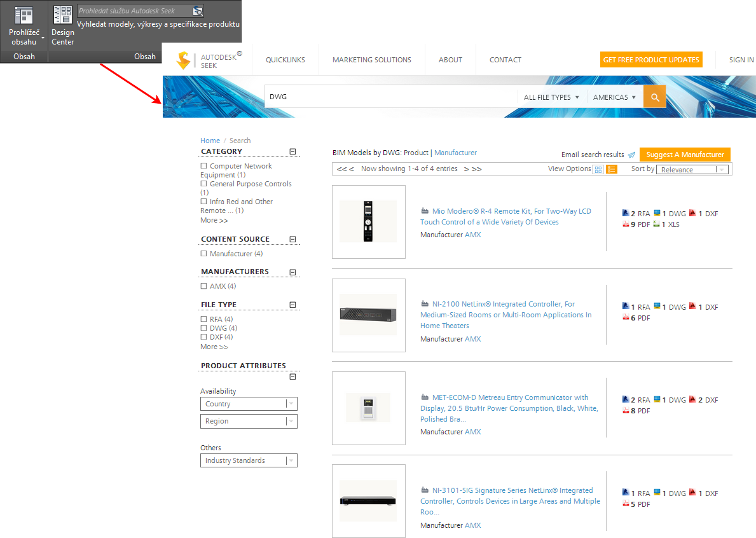
Task: Click product icon beside Mio Modero title
Action: coord(425,210)
